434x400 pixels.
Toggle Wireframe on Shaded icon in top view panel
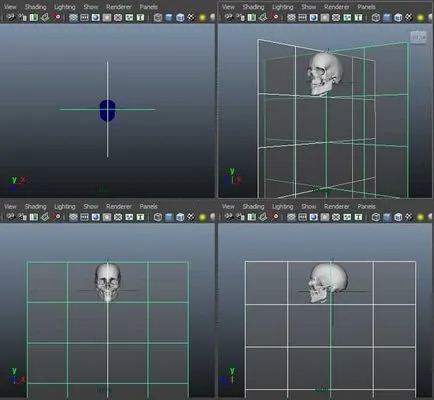pos(180,17)
